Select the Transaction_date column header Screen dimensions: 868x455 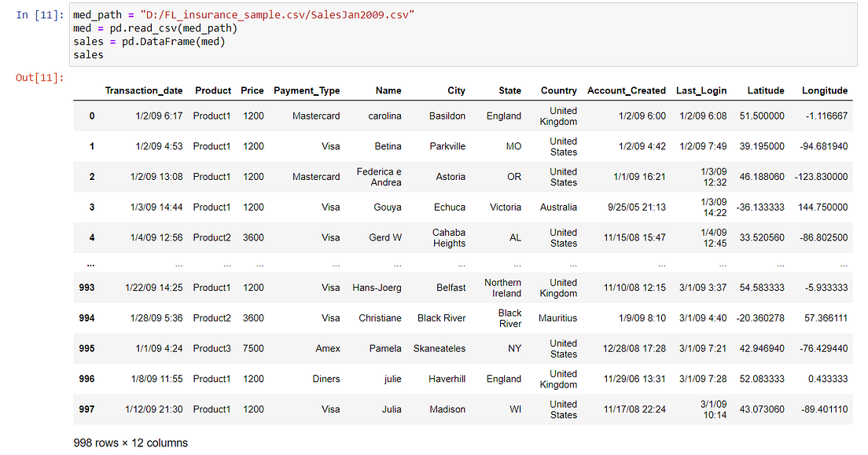pyautogui.click(x=144, y=90)
